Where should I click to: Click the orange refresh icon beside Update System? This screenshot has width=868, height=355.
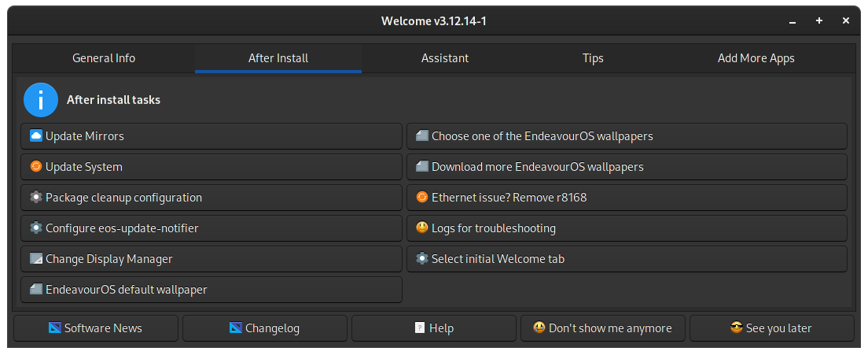pos(36,166)
